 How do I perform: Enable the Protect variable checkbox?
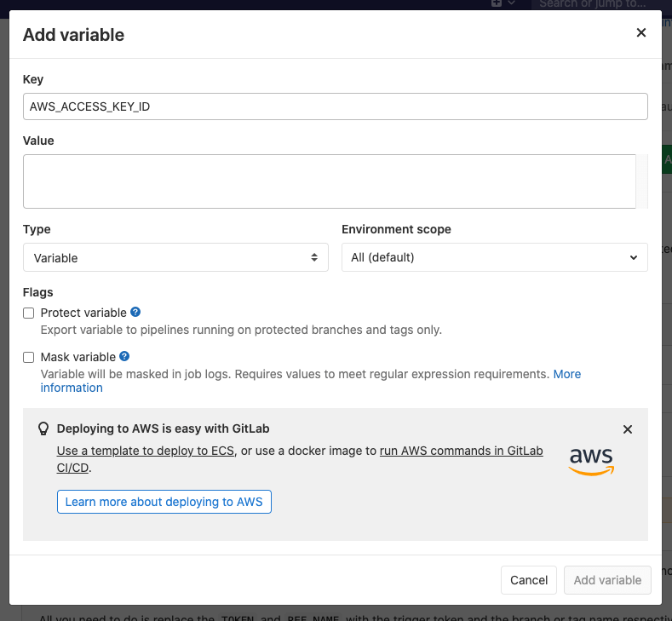click(29, 313)
